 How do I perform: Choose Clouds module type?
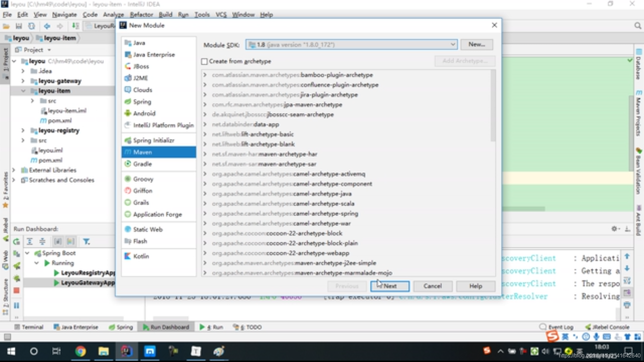[158, 90]
